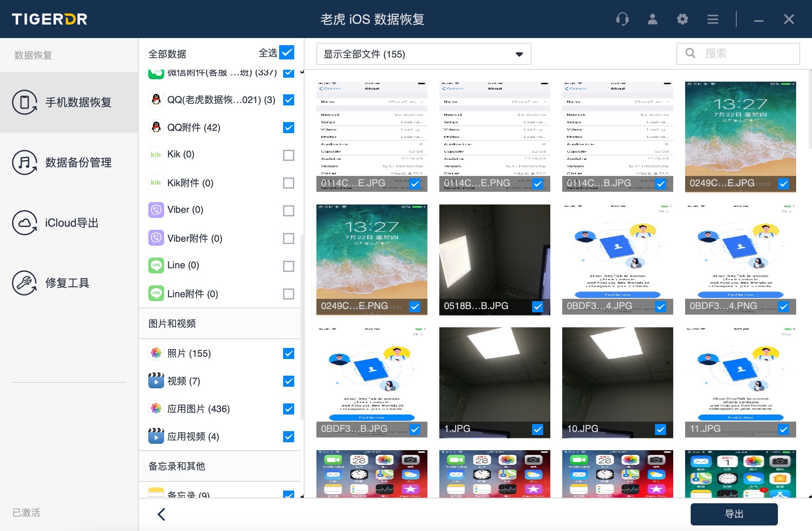Click the search magnifier icon
The image size is (812, 531).
(690, 53)
